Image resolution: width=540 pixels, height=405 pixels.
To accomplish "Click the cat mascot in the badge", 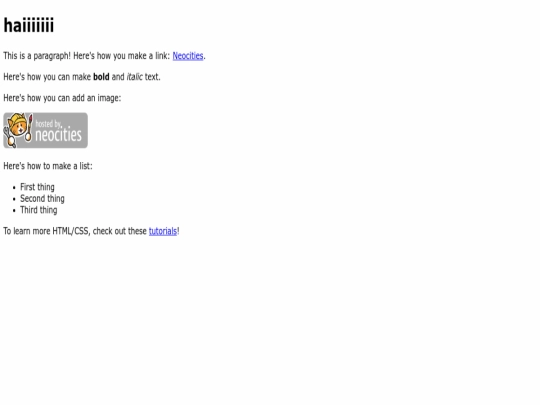I will coord(18,128).
